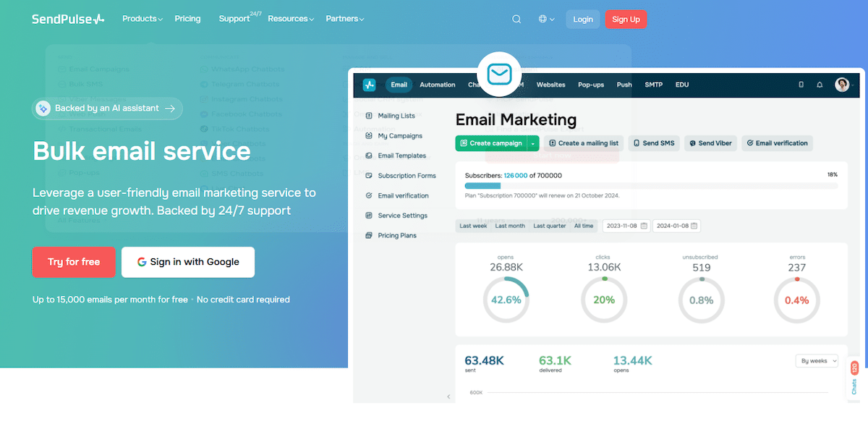Click the Email Templates sidebar icon
The width and height of the screenshot is (868, 437).
[x=369, y=156]
